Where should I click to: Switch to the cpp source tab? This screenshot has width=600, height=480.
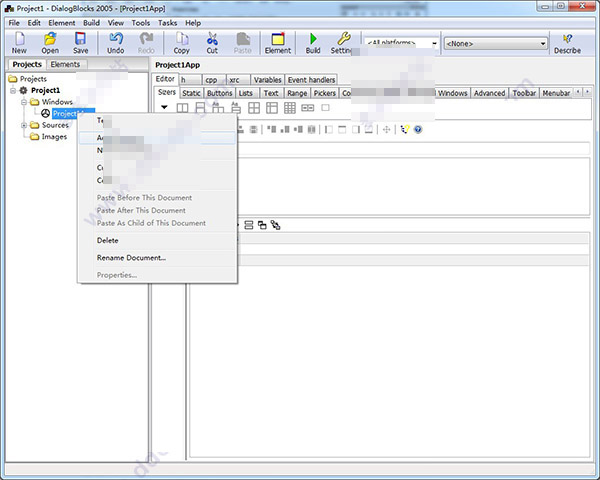(214, 80)
